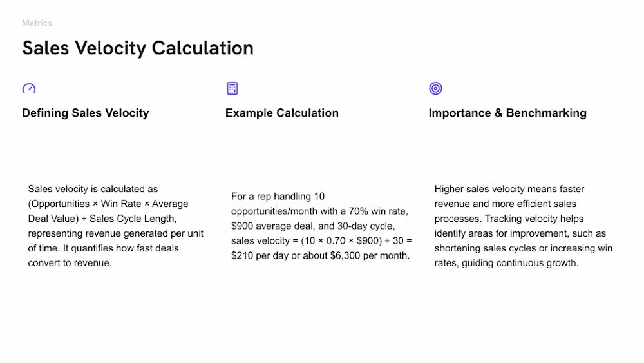The image size is (644, 363).
Task: Click the 'Deal Value) ÷ Sales Cycle Length' line
Action: [x=102, y=219]
